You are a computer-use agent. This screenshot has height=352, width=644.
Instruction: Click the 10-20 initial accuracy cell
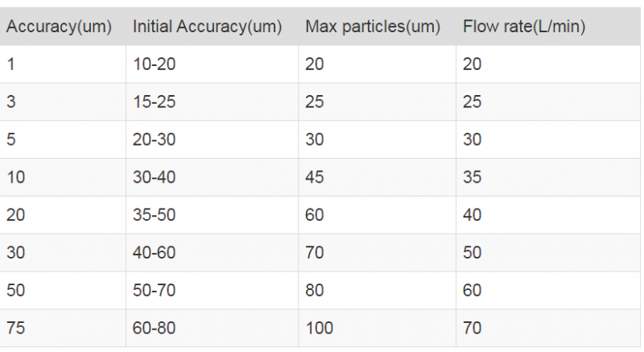[154, 64]
